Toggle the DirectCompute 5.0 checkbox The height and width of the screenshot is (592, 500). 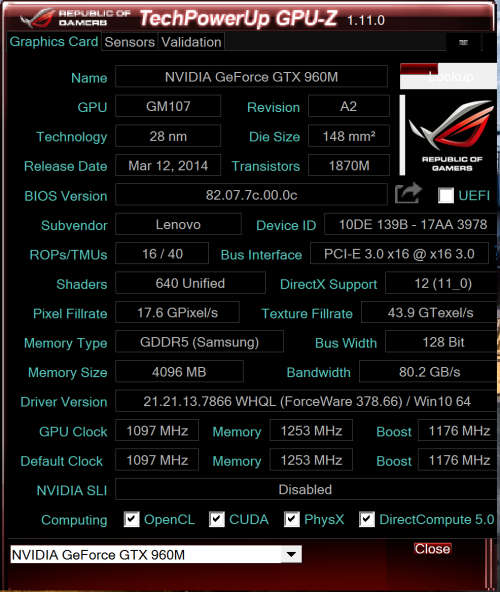pos(367,519)
